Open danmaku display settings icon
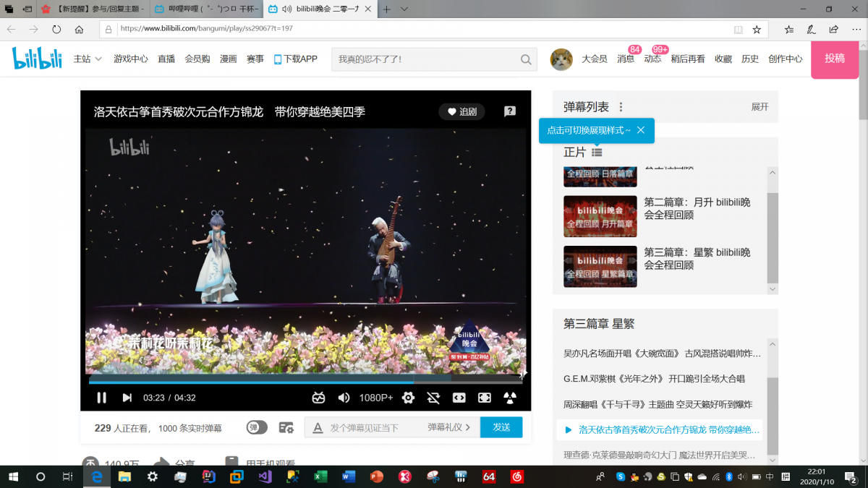 click(286, 427)
